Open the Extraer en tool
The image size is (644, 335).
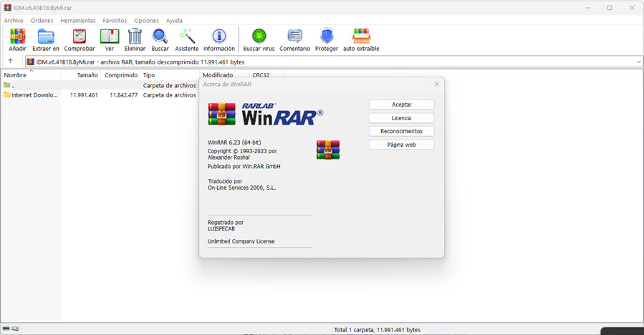pyautogui.click(x=46, y=40)
